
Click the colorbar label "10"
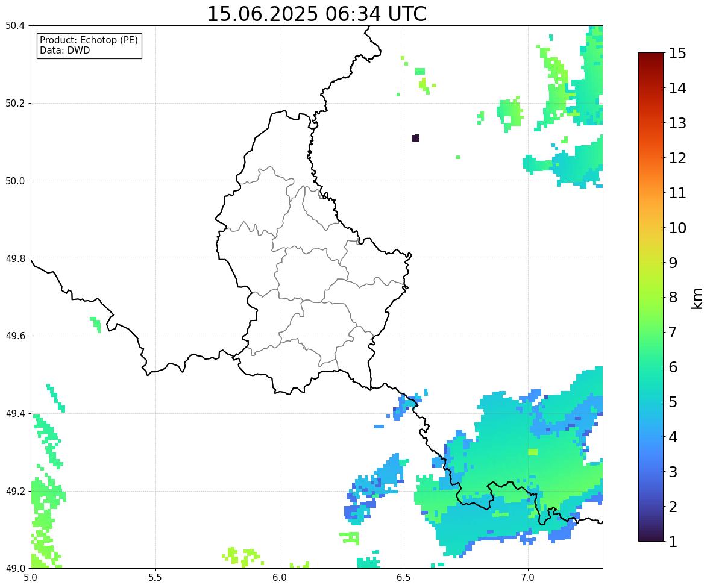point(677,228)
